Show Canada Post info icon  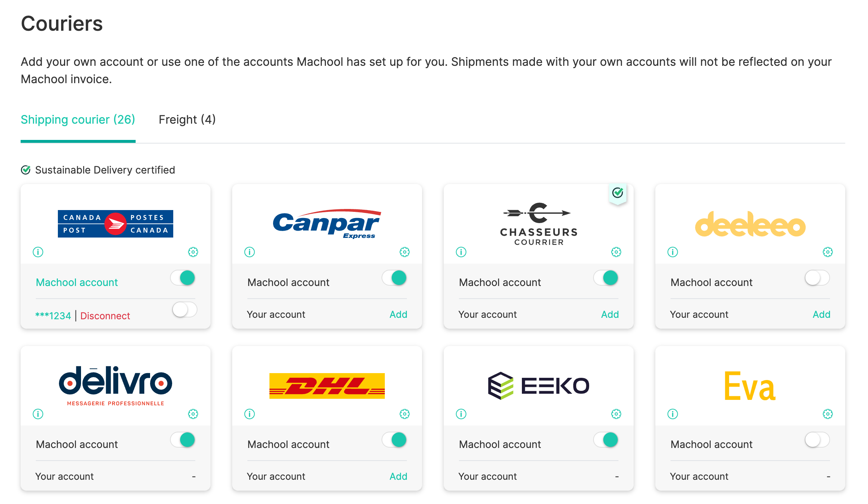pos(38,252)
